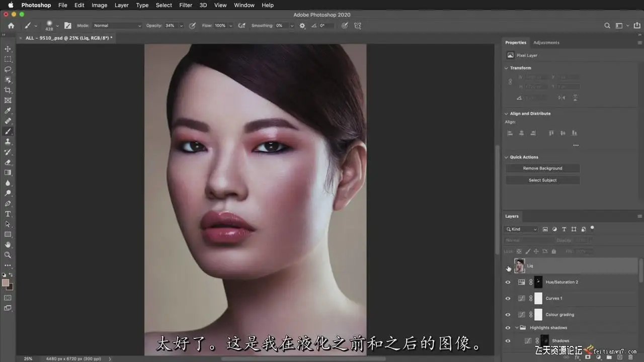Screen dimensions: 644x362
Task: Open the File menu
Action: coord(62,5)
